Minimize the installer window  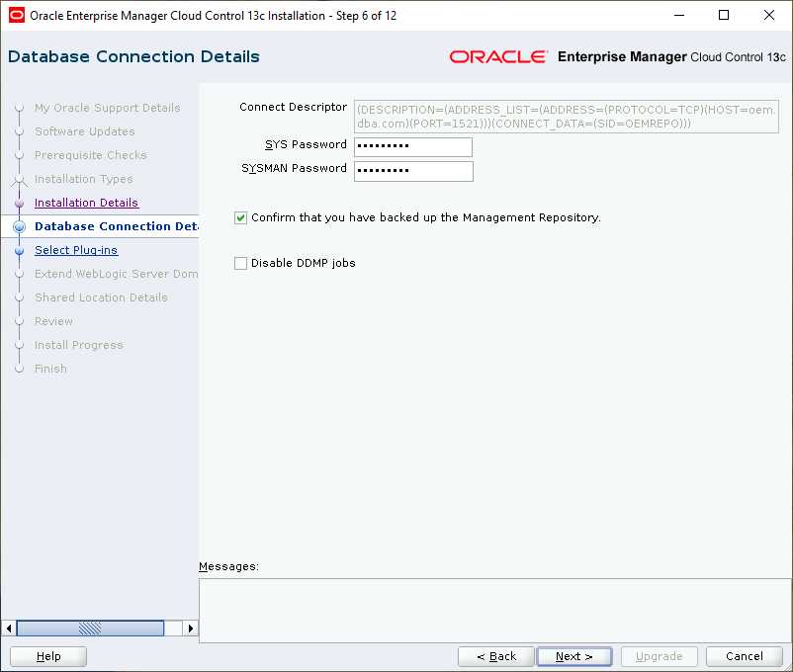click(x=679, y=15)
